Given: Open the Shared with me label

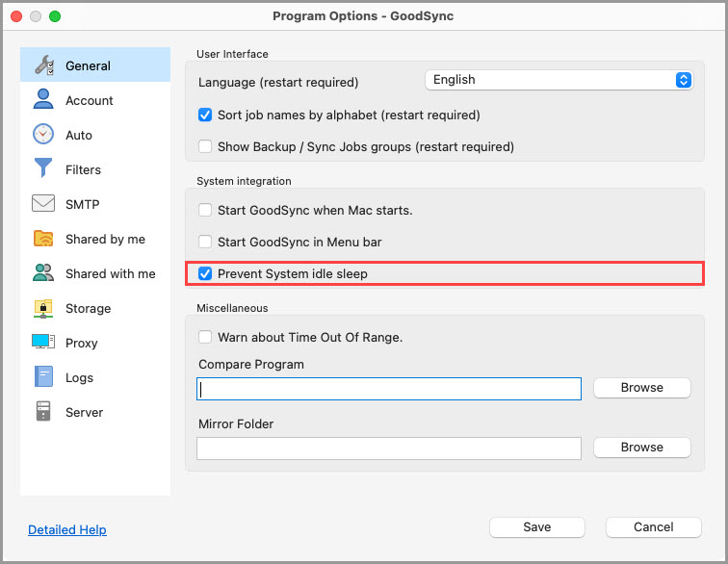Looking at the screenshot, I should 111,274.
